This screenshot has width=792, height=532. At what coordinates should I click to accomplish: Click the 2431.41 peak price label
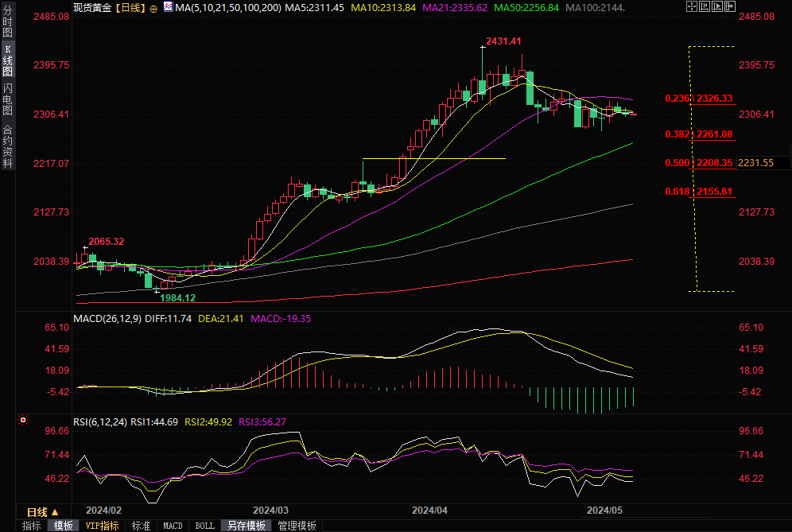pyautogui.click(x=504, y=41)
